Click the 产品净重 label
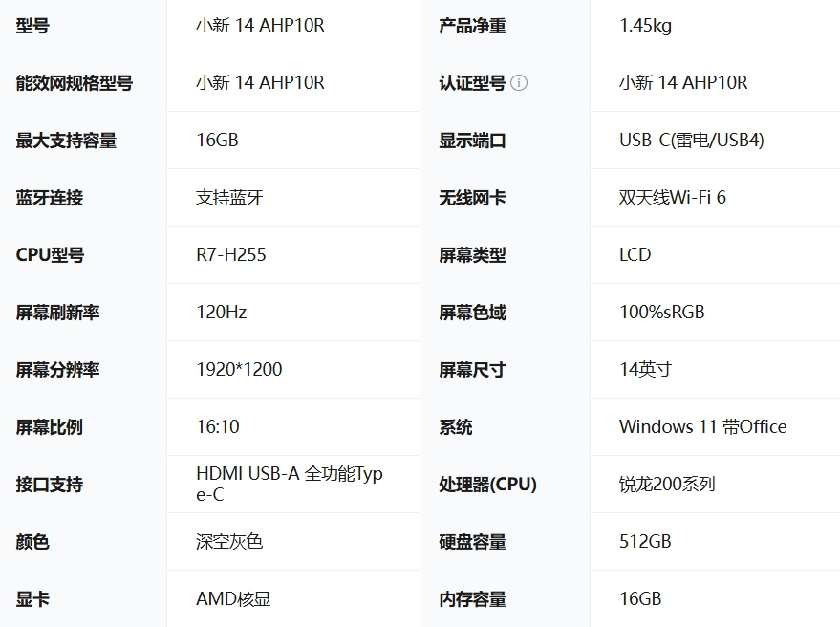The height and width of the screenshot is (627, 840). (x=472, y=26)
